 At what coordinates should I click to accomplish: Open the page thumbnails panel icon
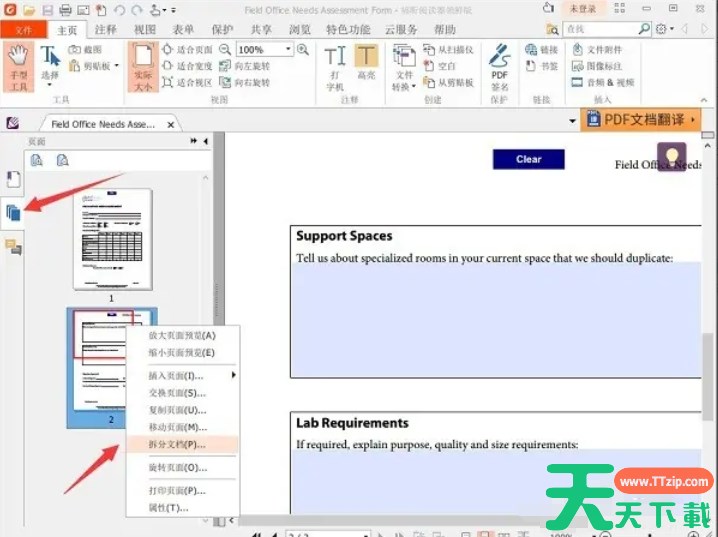[13, 212]
